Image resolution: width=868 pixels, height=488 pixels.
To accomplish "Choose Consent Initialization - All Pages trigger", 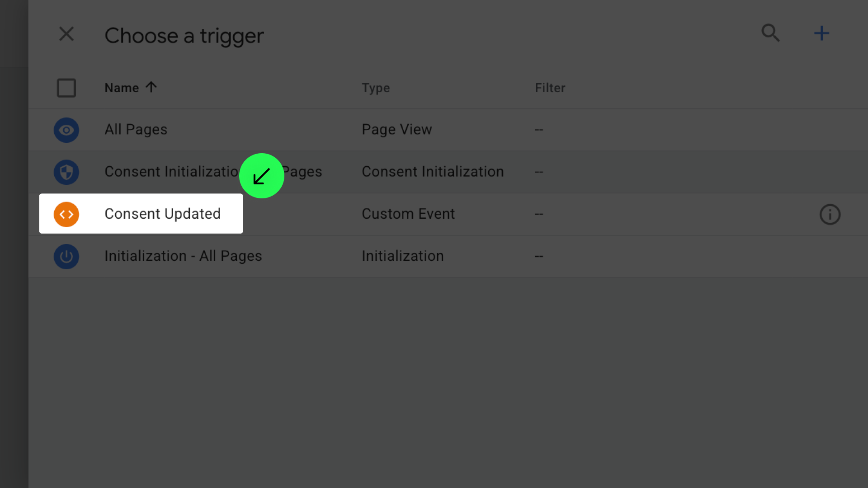I will pyautogui.click(x=172, y=172).
